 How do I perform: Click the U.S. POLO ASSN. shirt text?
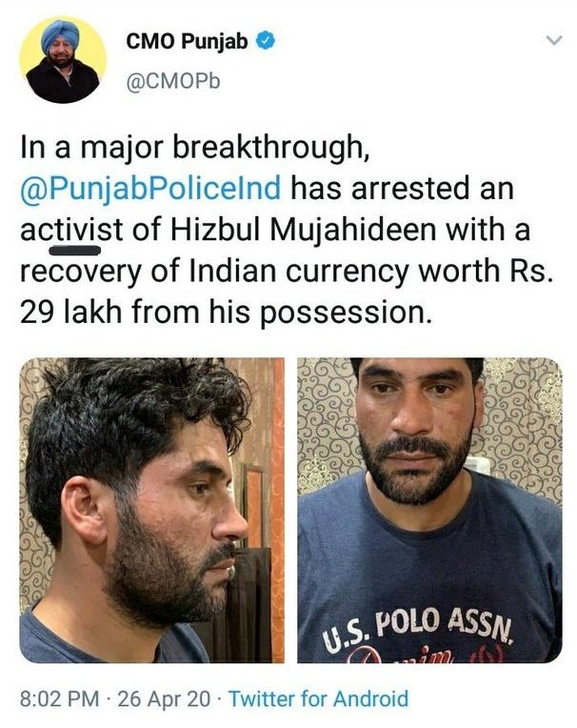point(417,628)
